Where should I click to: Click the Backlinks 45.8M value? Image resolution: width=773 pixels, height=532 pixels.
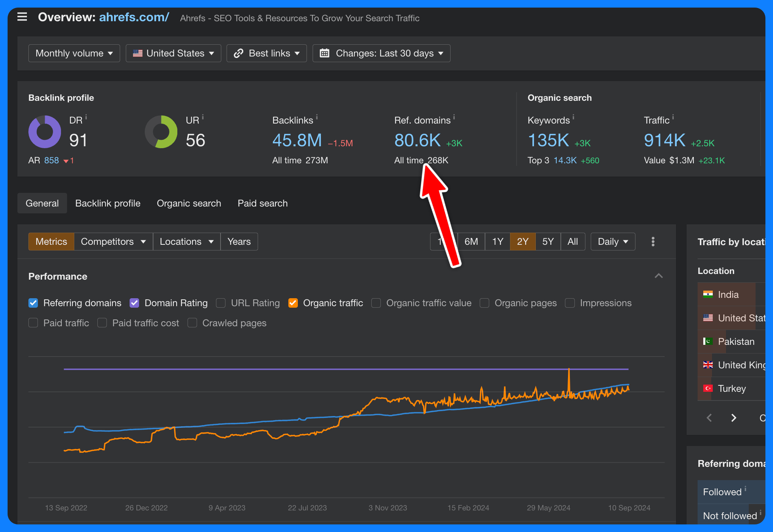[x=297, y=140]
